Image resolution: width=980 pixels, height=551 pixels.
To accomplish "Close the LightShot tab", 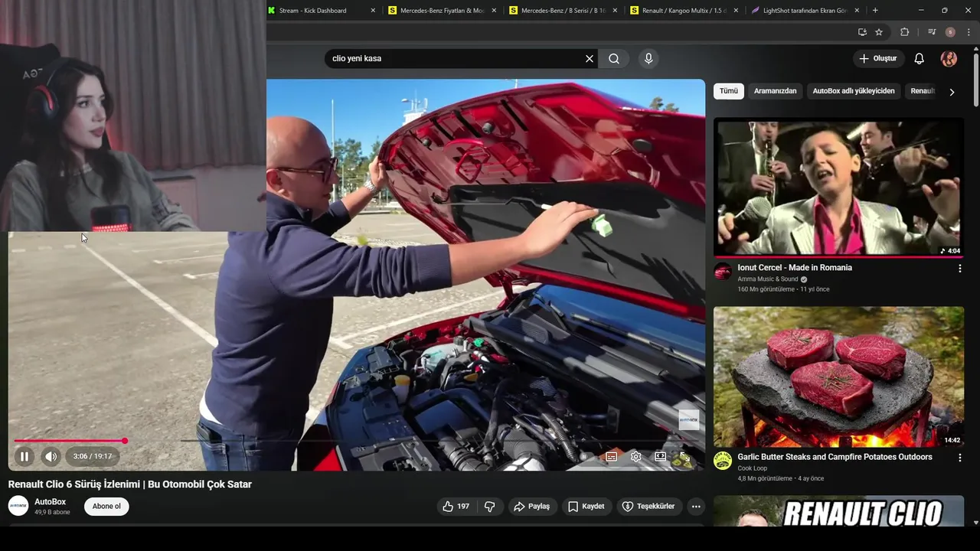I will pos(857,11).
